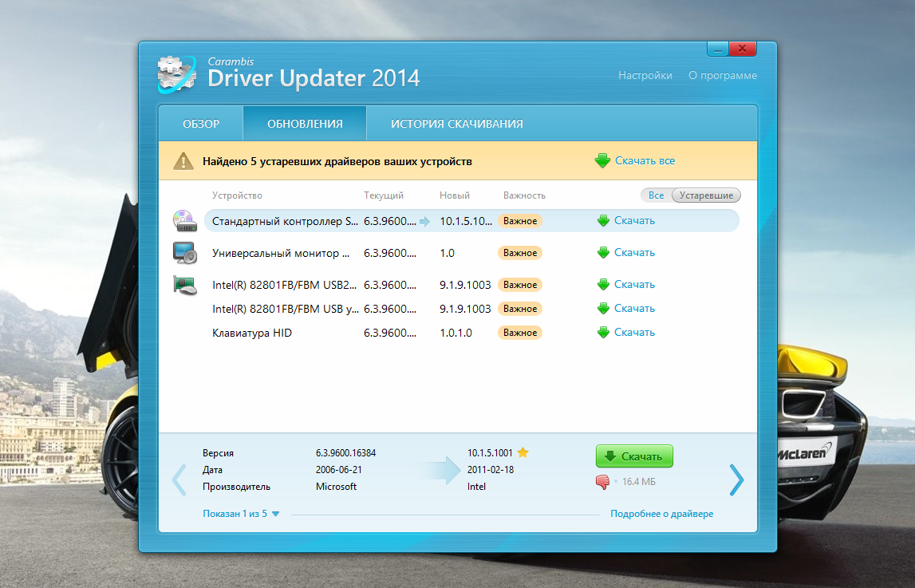Open the Обзор tab
Viewport: 915px width, 588px height.
[200, 124]
